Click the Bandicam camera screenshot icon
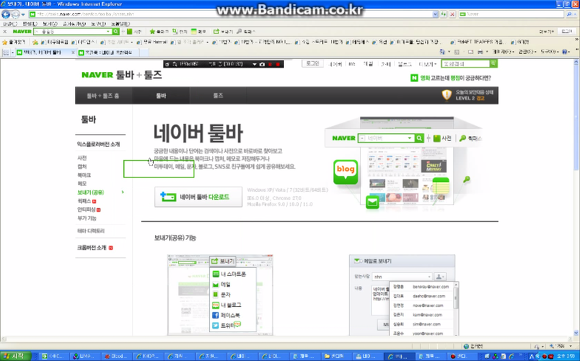This screenshot has width=580, height=361. pos(262,64)
